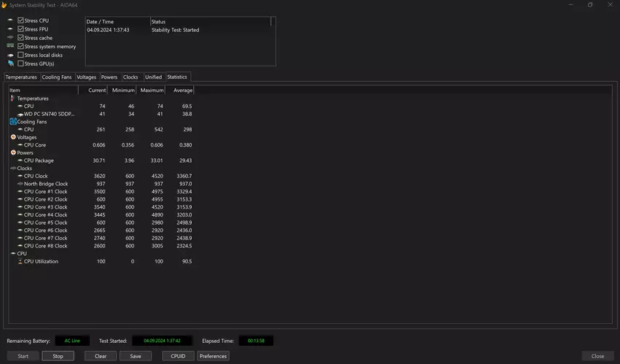Viewport: 620px width, 364px height.
Task: Enable the Stress local disks checkbox
Action: pos(20,55)
